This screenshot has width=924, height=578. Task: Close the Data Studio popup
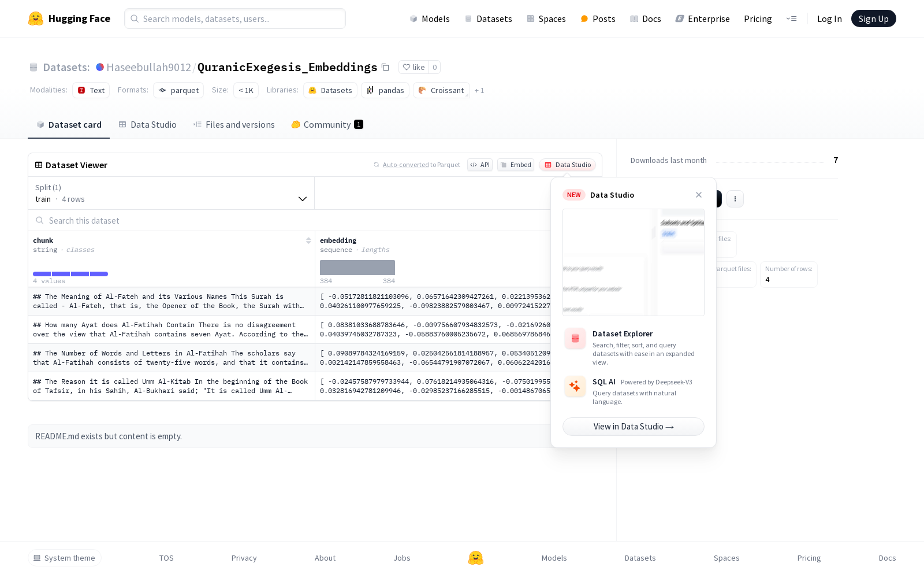pos(699,195)
